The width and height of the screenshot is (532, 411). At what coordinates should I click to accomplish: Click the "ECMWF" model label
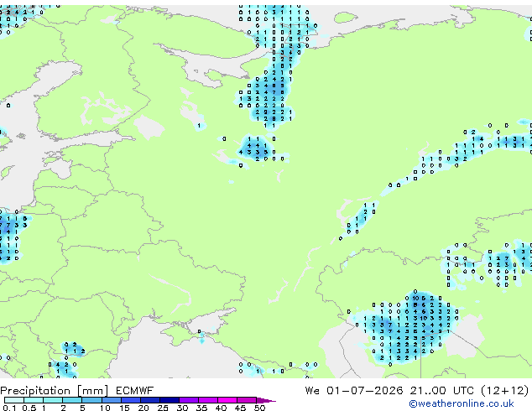(135, 391)
